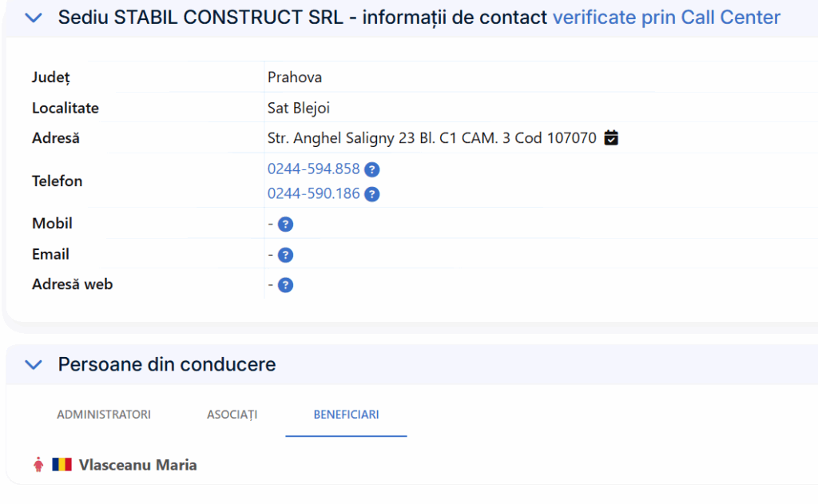Click the help icon in Email row
The height and width of the screenshot is (504, 818).
tap(285, 255)
